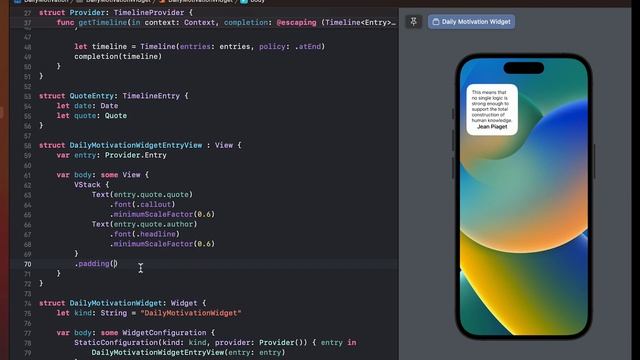Click 'let timeline = Timeline(entries:' code line

200,47
